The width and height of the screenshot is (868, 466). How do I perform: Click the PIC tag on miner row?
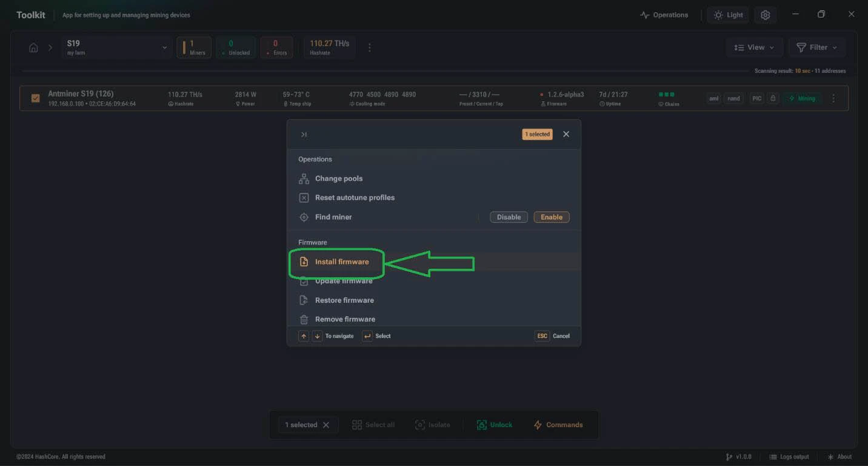click(x=756, y=98)
